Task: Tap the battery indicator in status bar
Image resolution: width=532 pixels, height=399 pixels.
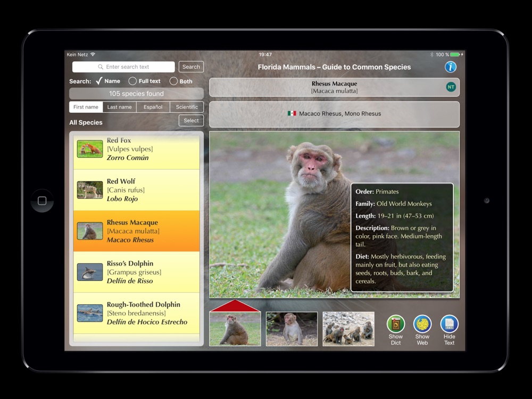Action: coord(455,55)
